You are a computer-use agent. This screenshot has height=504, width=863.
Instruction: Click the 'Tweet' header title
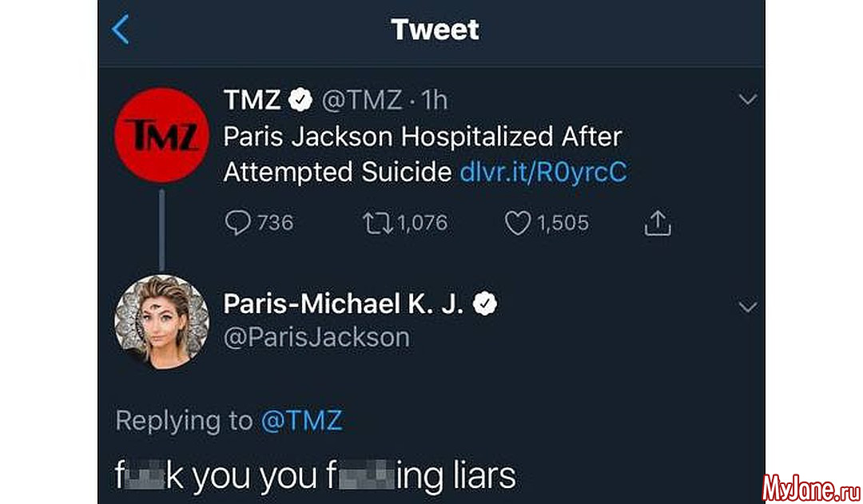click(435, 30)
